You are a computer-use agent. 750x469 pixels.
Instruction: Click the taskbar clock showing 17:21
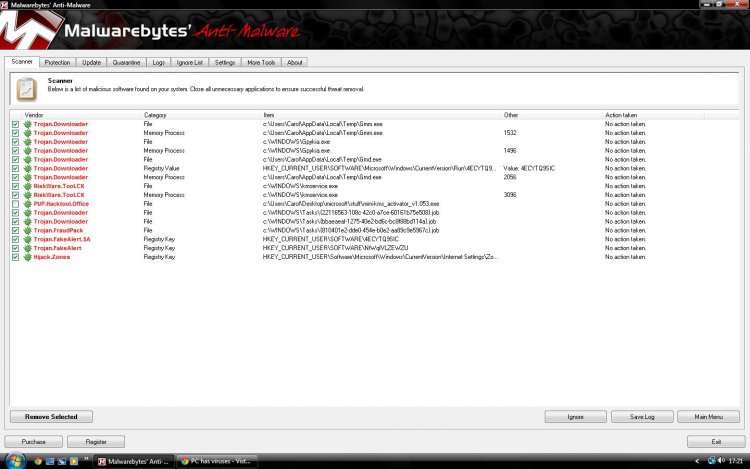point(735,461)
